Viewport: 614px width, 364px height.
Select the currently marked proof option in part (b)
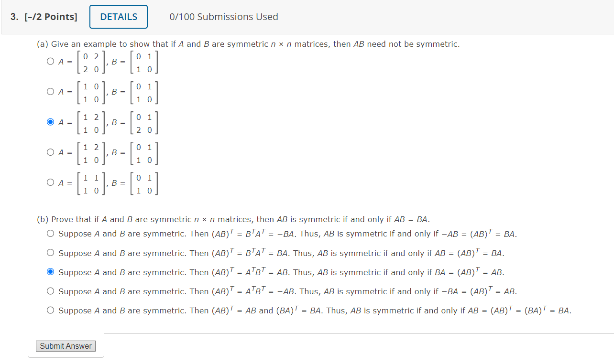click(x=50, y=272)
